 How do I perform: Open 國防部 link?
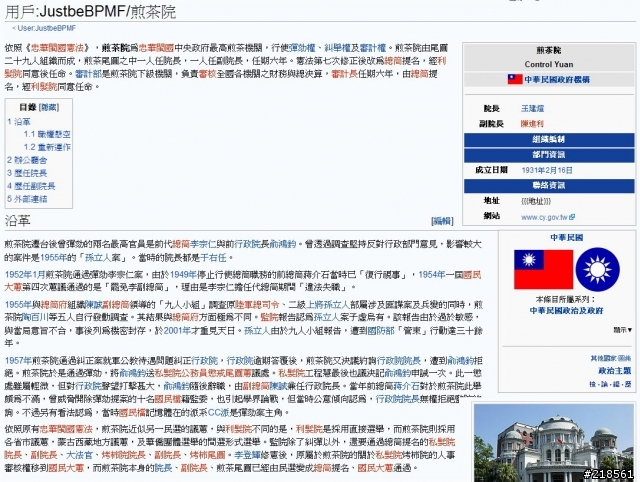[381, 331]
